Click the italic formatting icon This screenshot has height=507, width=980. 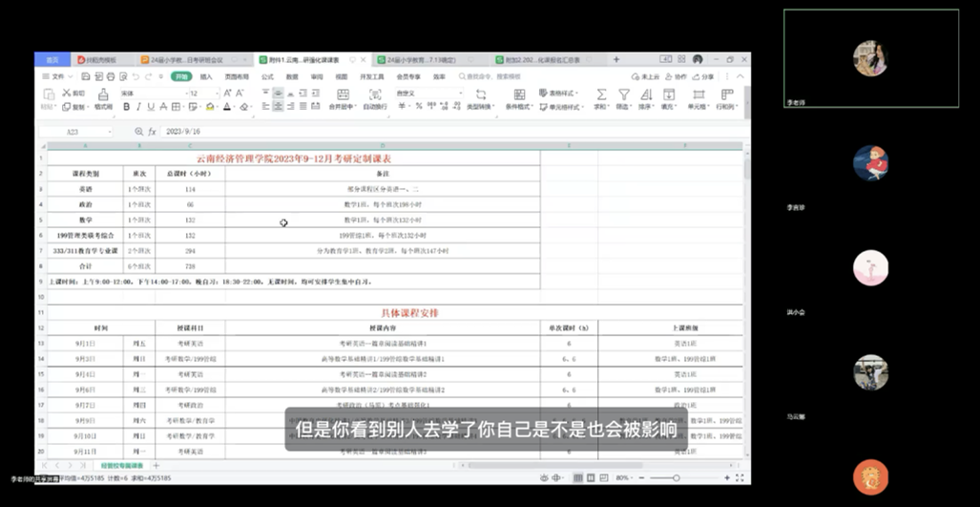coord(138,107)
